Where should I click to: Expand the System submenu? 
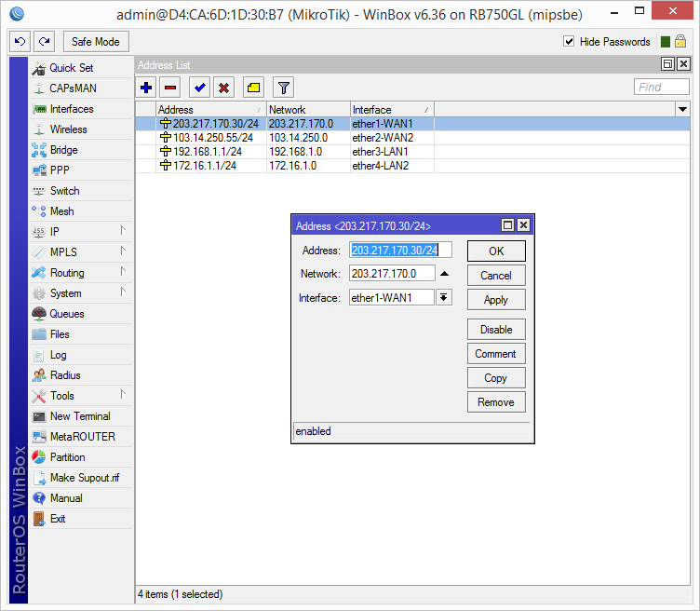[x=82, y=293]
